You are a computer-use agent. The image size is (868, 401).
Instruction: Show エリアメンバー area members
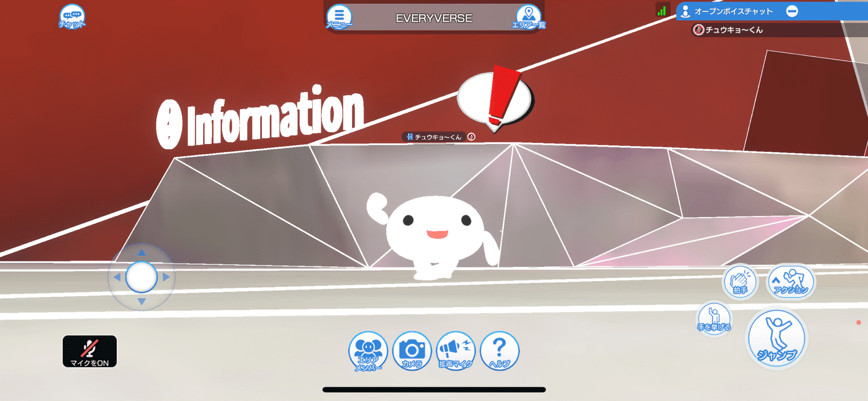point(368,351)
